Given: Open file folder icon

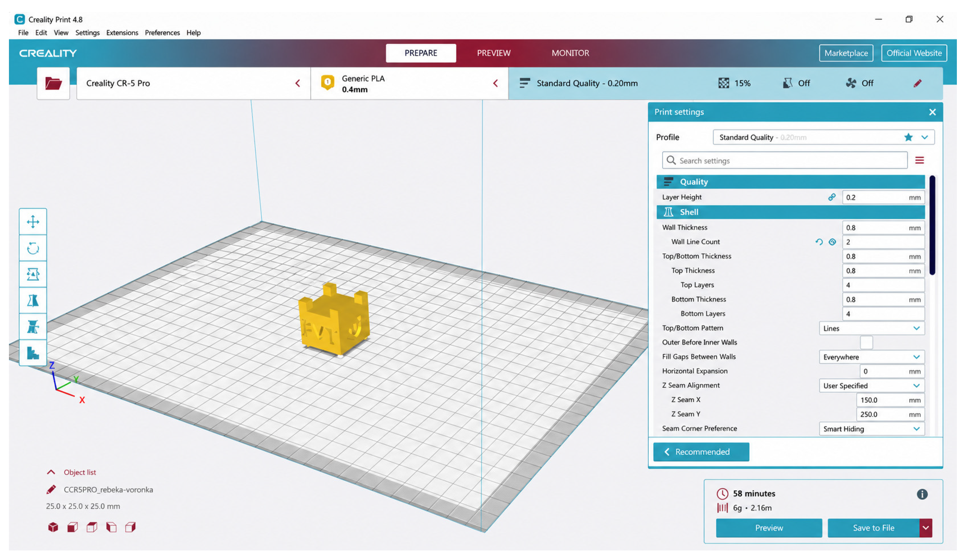Looking at the screenshot, I should point(53,83).
